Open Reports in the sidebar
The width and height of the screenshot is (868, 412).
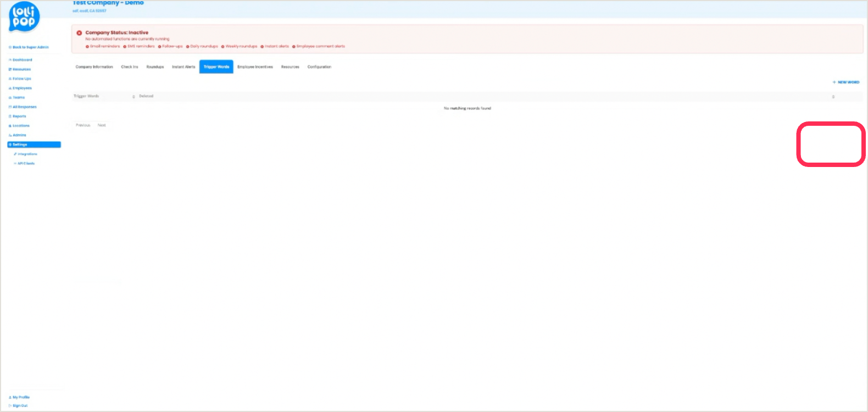coord(18,116)
